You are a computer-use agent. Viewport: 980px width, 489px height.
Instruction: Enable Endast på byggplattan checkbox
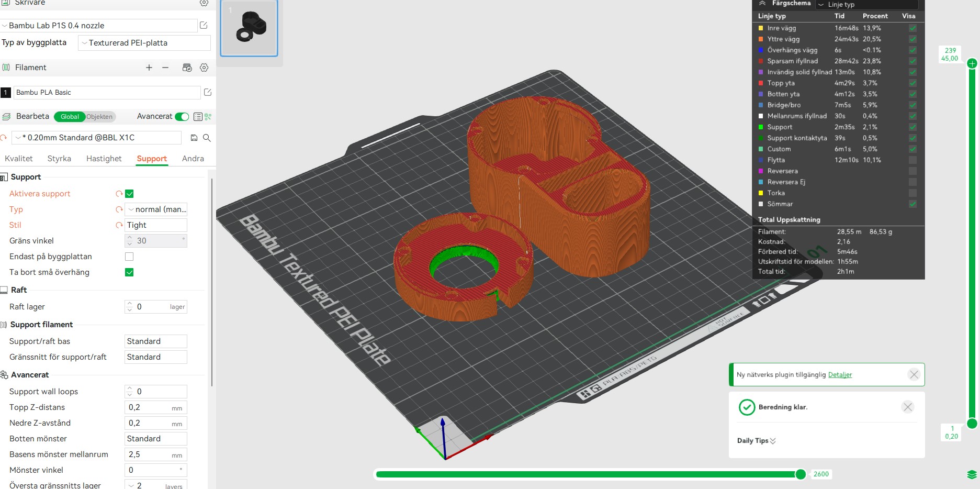point(129,257)
